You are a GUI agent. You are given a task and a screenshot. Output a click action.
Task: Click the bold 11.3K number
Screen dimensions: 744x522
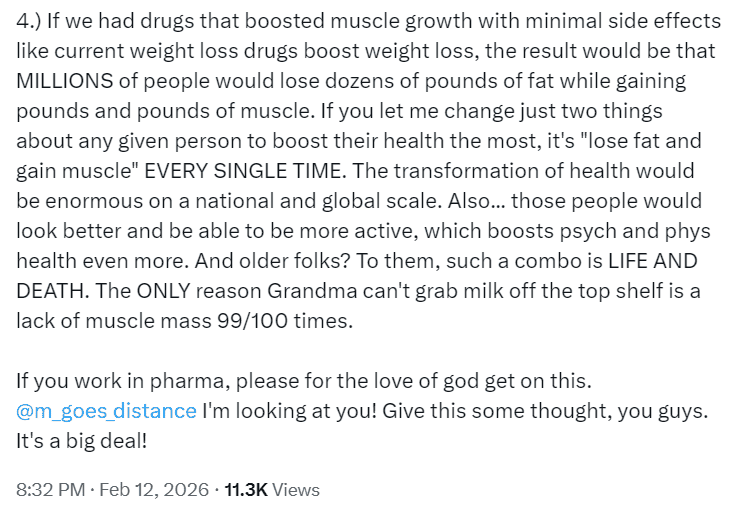click(246, 490)
